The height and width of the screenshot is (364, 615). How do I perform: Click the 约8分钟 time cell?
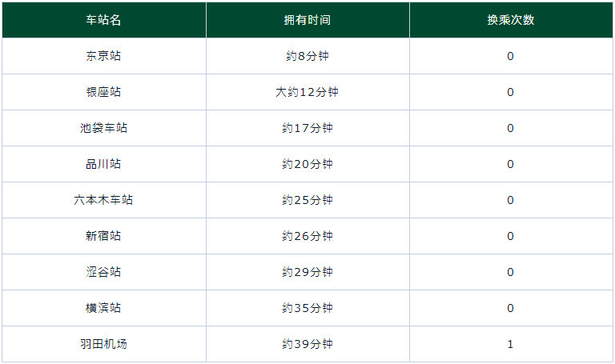point(307,56)
